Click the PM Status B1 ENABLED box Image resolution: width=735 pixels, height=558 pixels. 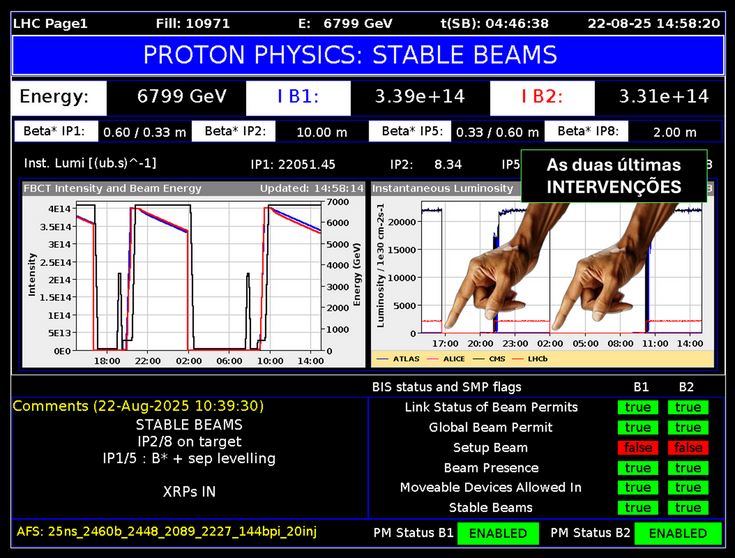[x=498, y=533]
